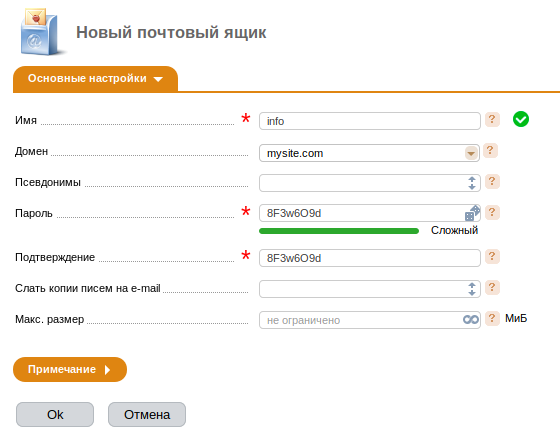Open help for the Псевдонимы field
Screen dimensions: 560x440
pos(492,182)
